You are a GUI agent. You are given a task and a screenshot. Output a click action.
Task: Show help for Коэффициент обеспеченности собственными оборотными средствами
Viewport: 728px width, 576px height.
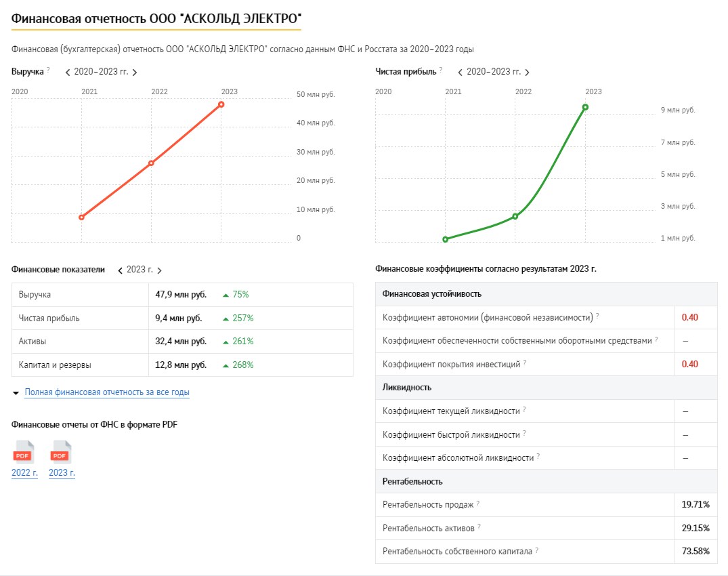(656, 340)
